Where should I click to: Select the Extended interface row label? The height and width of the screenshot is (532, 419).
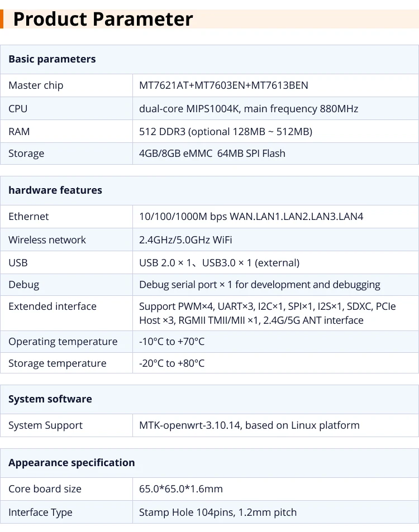[53, 306]
